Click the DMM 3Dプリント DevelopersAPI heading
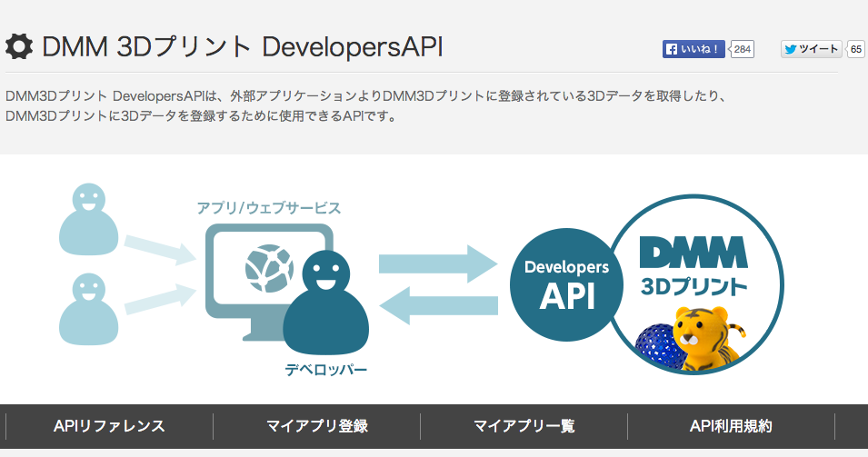 (x=243, y=46)
